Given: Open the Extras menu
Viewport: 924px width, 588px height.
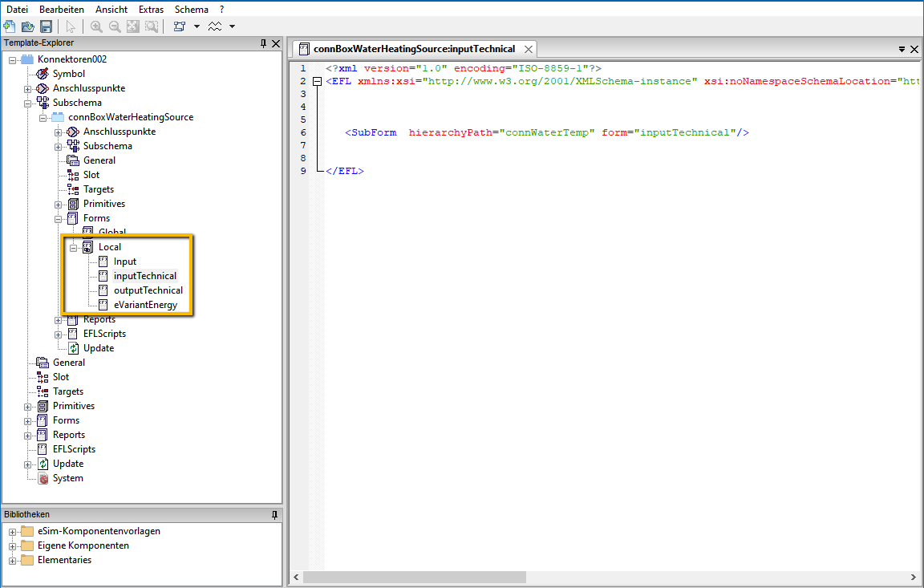Looking at the screenshot, I should pos(152,10).
